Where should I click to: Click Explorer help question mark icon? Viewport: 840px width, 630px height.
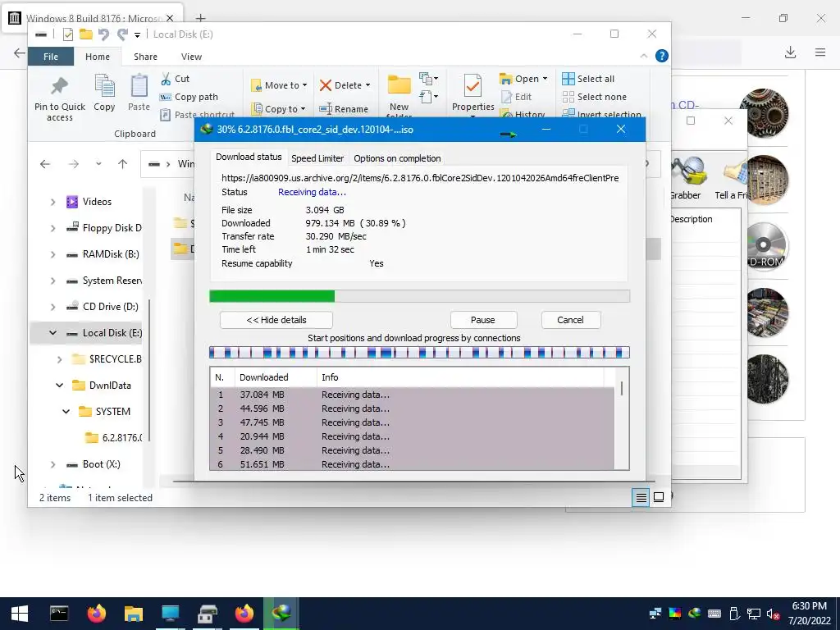pyautogui.click(x=662, y=56)
